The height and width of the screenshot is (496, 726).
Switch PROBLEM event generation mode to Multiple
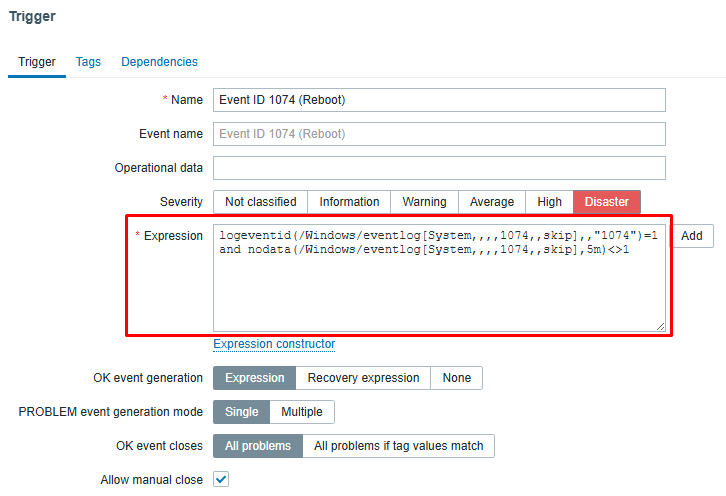tap(301, 412)
